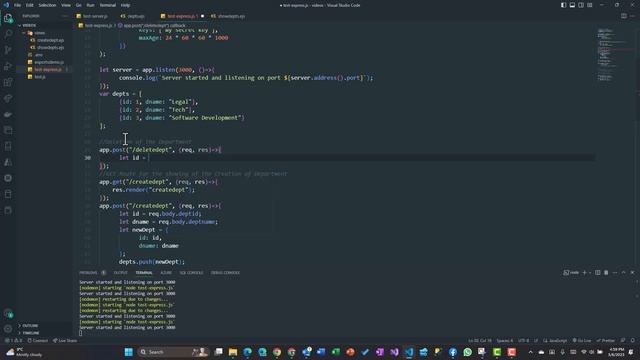The height and width of the screenshot is (360, 640).
Task: Switch to the showdepts.ejs editor tab
Action: pyautogui.click(x=231, y=16)
